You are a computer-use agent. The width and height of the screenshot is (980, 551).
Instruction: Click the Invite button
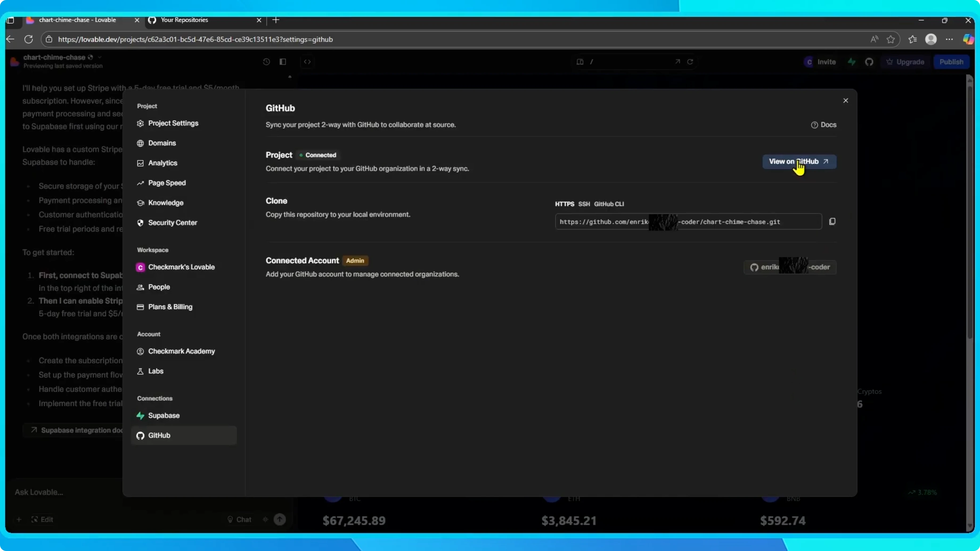tap(820, 62)
